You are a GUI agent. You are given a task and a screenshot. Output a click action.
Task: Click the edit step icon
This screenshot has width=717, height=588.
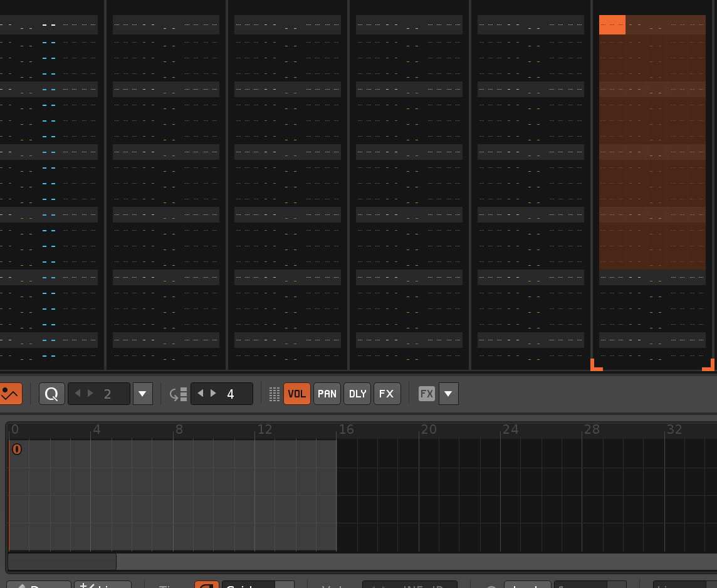click(x=179, y=394)
